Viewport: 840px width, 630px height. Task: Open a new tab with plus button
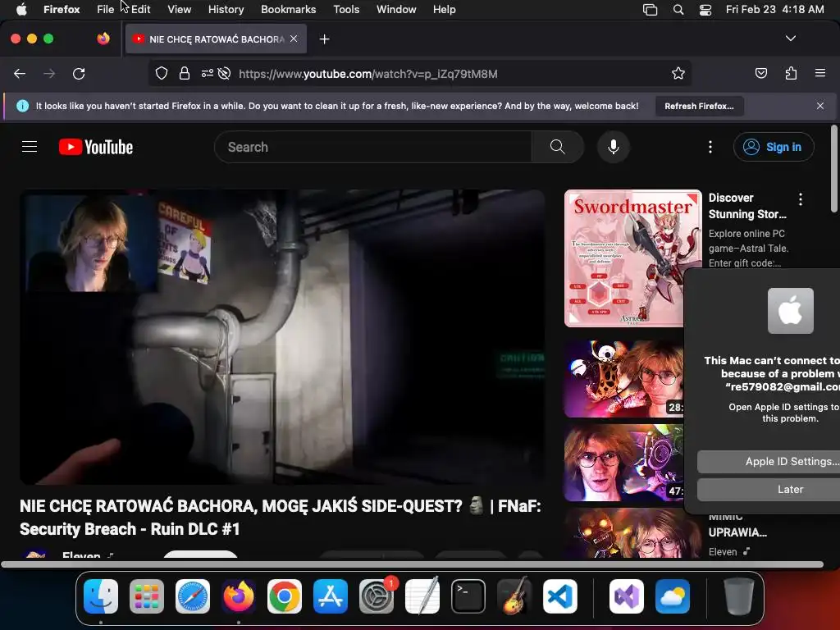coord(324,39)
